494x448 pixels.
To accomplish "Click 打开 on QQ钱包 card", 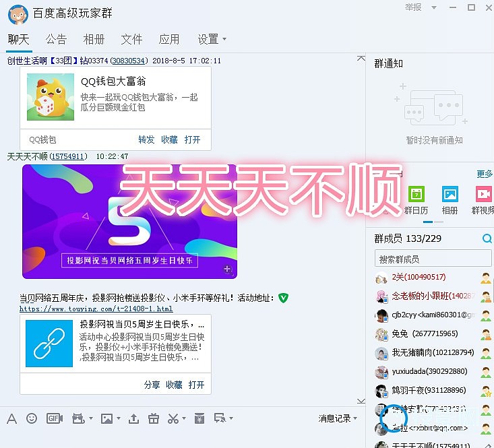I will point(193,139).
